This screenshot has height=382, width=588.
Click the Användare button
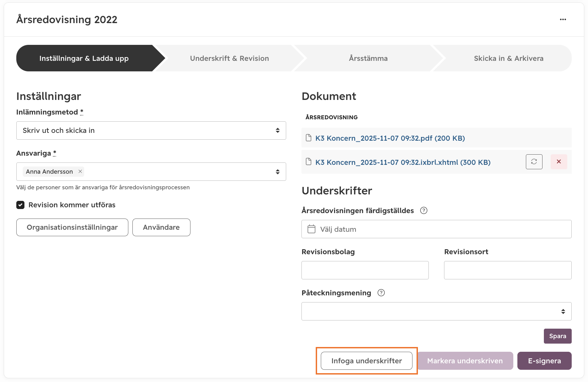click(x=161, y=227)
